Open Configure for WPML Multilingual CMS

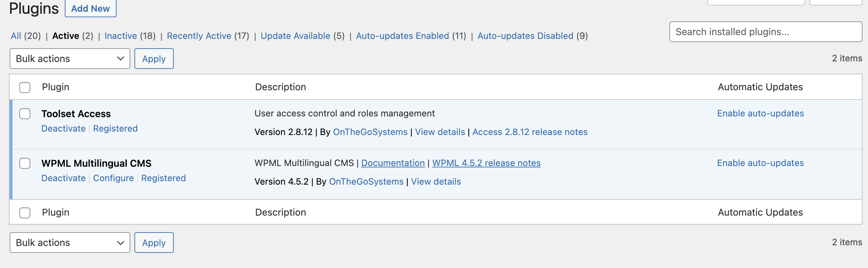pos(113,178)
